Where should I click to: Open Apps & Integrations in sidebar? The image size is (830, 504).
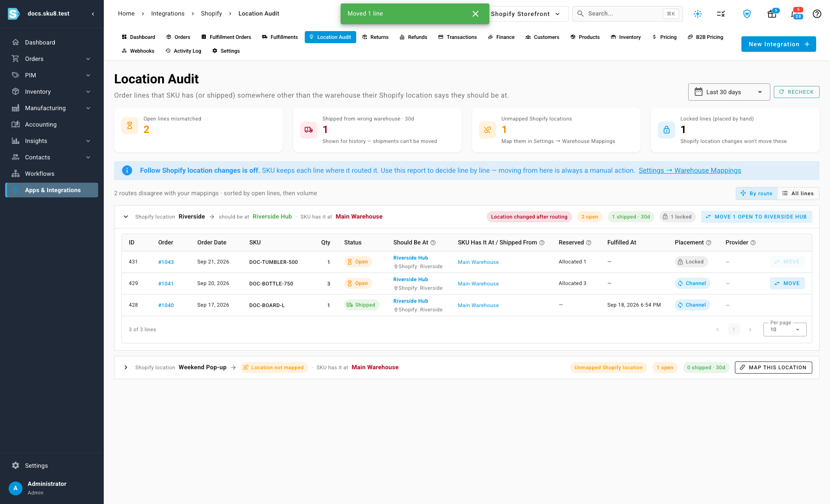52,190
